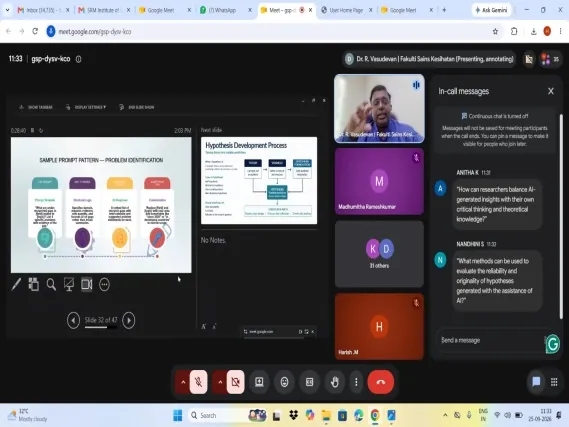Viewport: 569px width, 427px height.
Task: Toggle black screen in presenter view
Action: pyautogui.click(x=69, y=284)
